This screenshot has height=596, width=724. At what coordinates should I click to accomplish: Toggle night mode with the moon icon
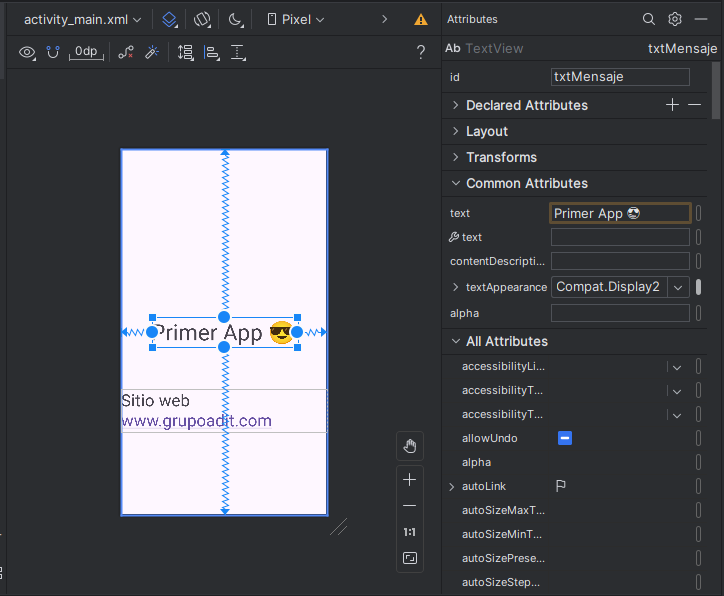[235, 19]
